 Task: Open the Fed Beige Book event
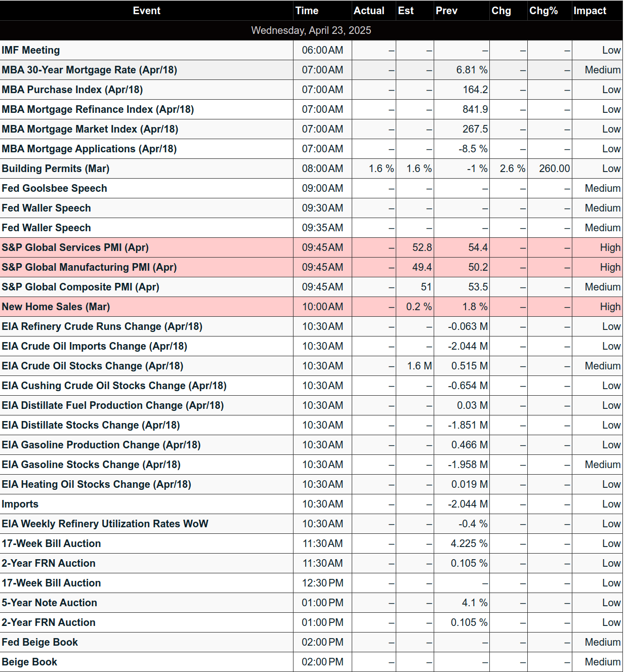click(39, 642)
